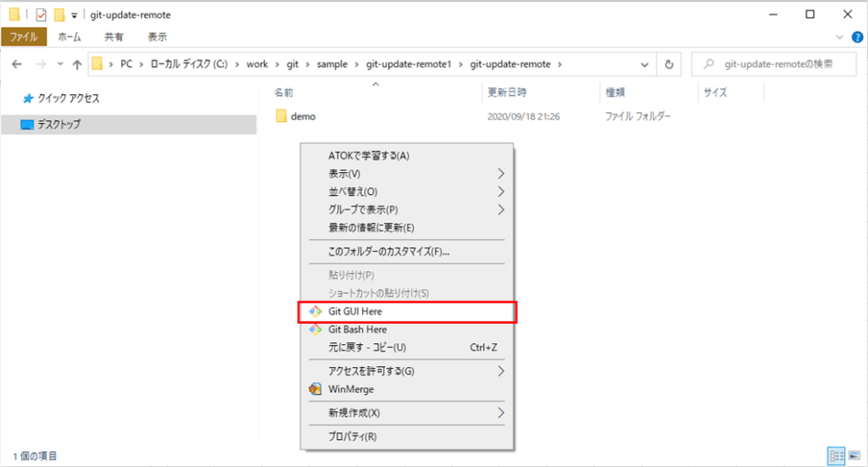Click the Git GUI Here icon
The height and width of the screenshot is (467, 868).
point(315,312)
